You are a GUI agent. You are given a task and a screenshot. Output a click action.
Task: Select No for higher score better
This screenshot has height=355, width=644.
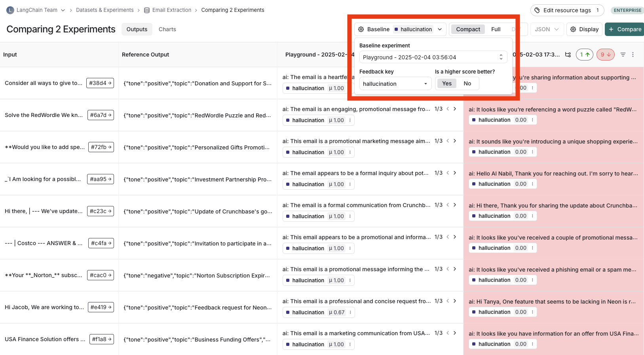467,83
